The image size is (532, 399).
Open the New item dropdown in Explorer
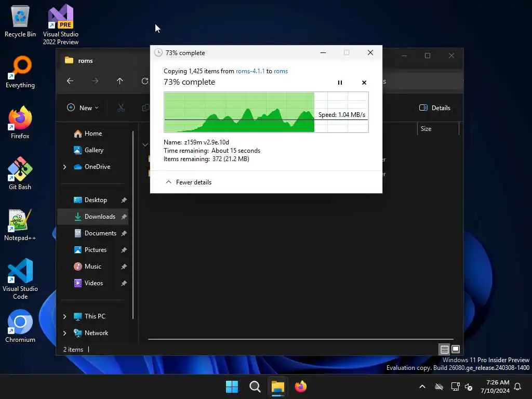click(x=83, y=108)
